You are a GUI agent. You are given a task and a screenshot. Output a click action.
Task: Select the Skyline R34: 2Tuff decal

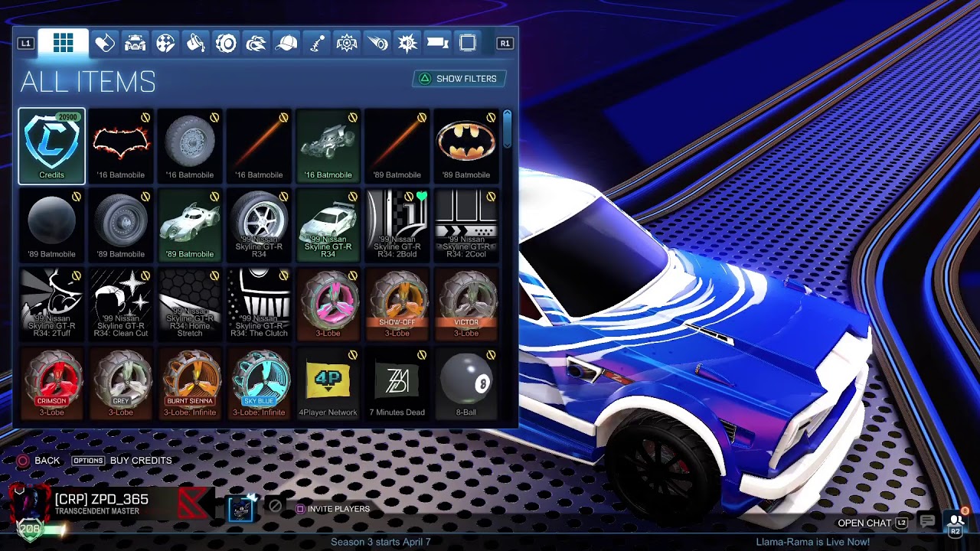click(x=52, y=305)
